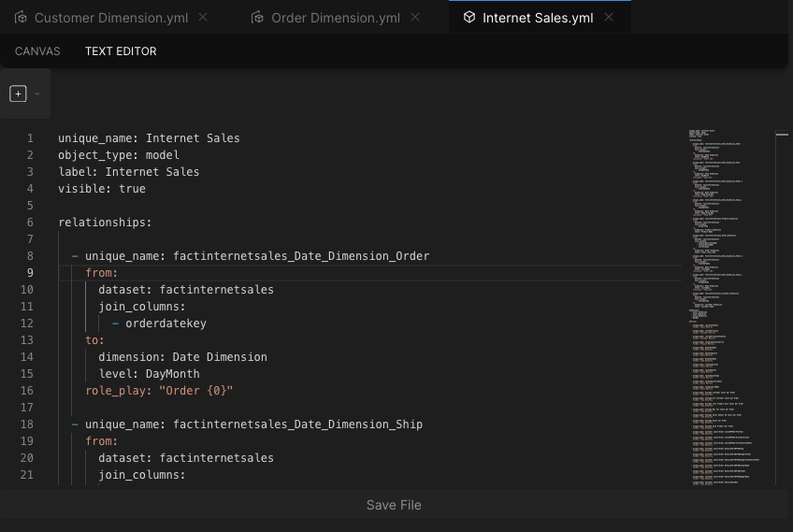Click the add (plus) button icon
This screenshot has width=793, height=532.
(18, 93)
